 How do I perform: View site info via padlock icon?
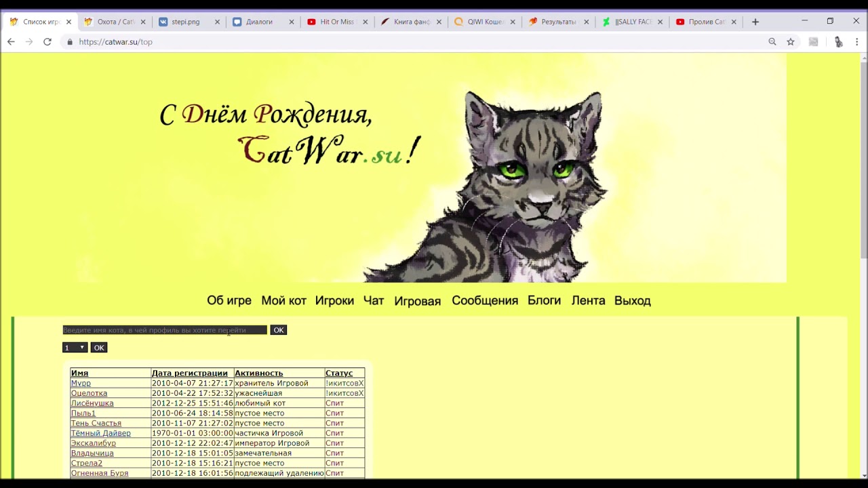click(69, 42)
